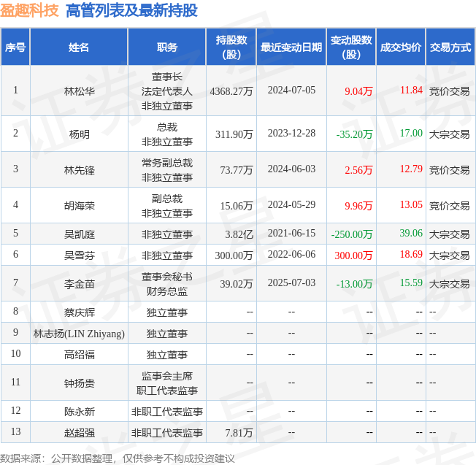Click the change value 2.56万
476x465 pixels.
(x=358, y=170)
